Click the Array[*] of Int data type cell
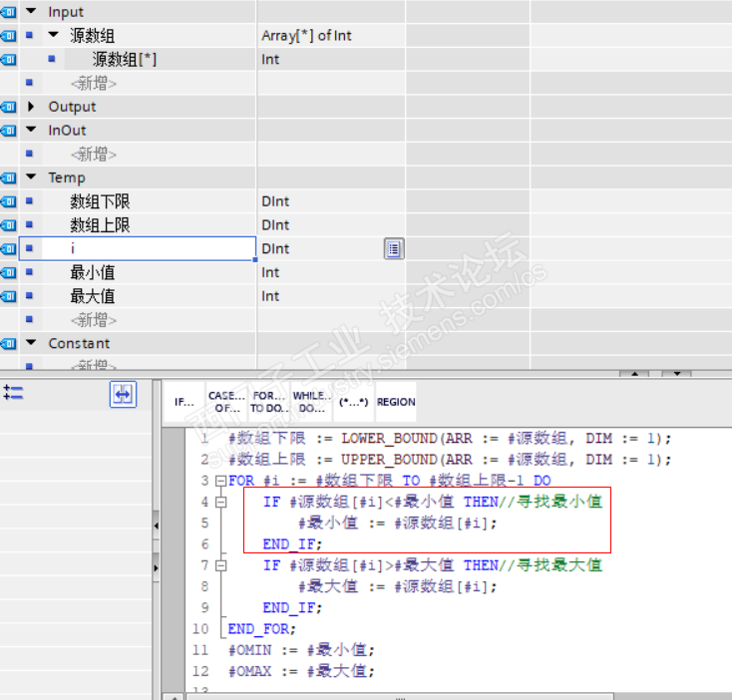 306,36
